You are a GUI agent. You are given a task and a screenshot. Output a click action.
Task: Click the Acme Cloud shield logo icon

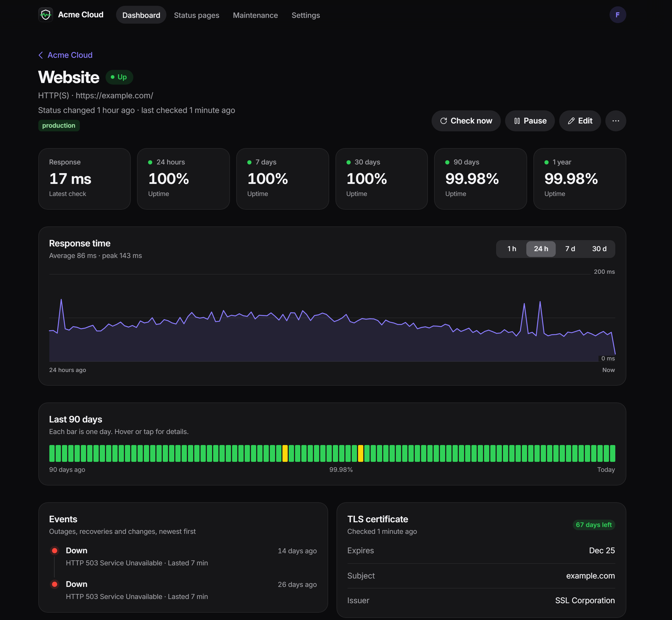46,15
